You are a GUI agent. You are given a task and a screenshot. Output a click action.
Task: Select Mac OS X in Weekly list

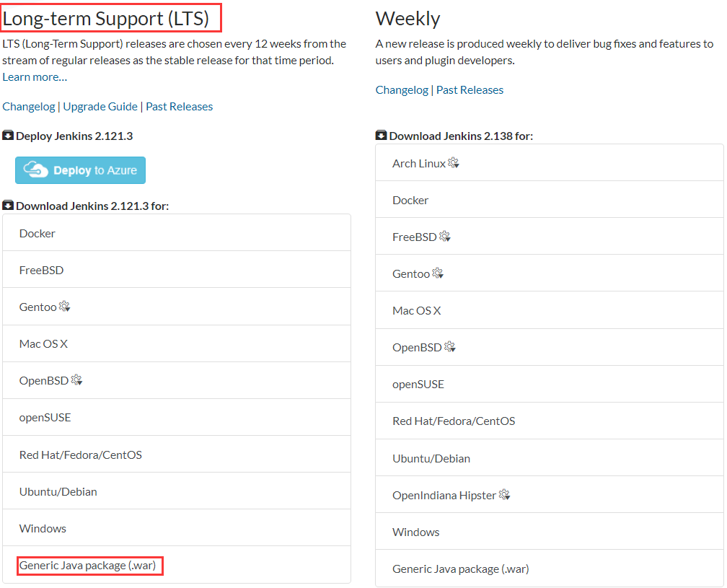[550, 310]
